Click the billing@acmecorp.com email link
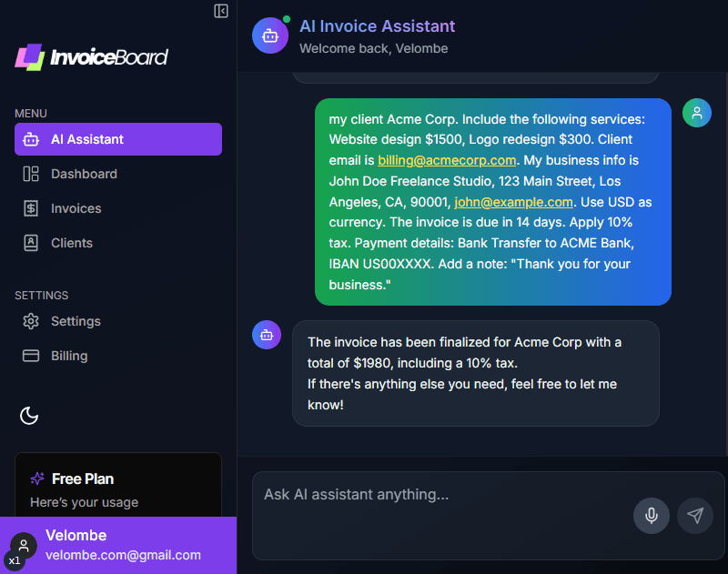 [447, 160]
